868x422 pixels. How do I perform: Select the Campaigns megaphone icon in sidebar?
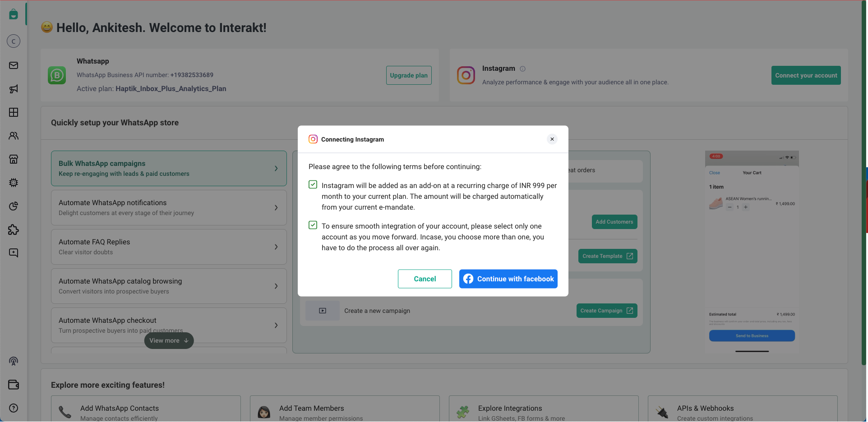[14, 89]
